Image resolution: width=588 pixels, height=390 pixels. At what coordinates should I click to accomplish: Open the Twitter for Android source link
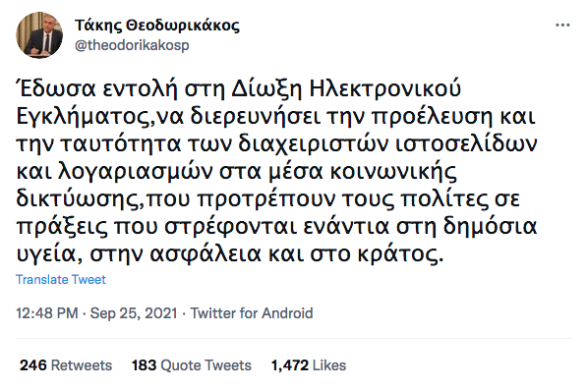[x=252, y=313]
